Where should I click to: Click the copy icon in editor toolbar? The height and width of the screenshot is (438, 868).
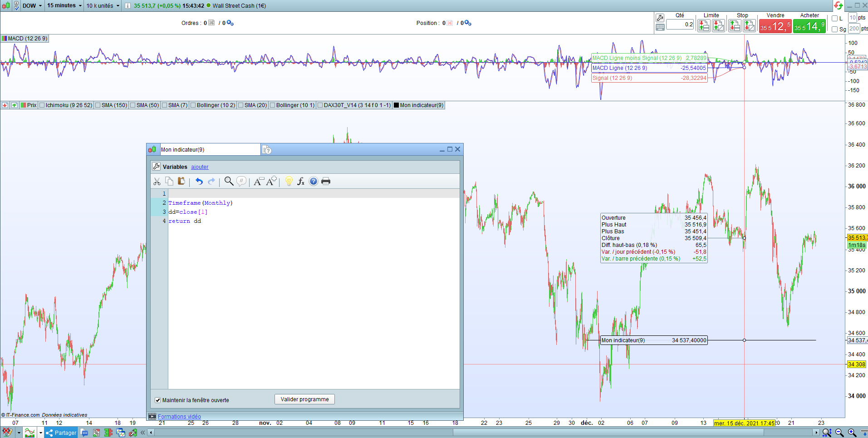pos(169,181)
